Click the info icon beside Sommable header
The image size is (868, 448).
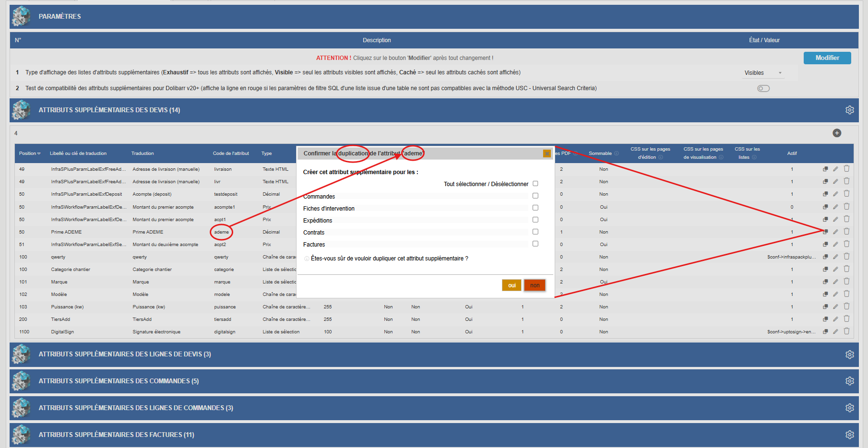pyautogui.click(x=617, y=153)
